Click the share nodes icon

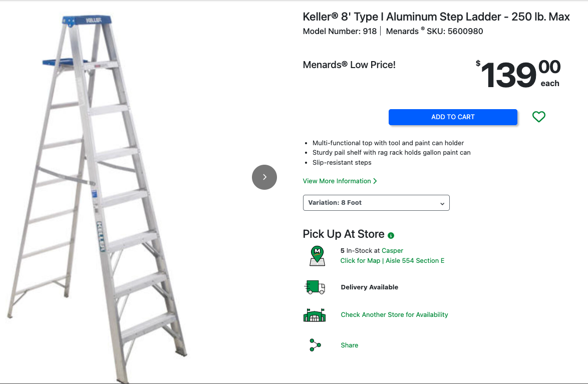click(x=315, y=345)
